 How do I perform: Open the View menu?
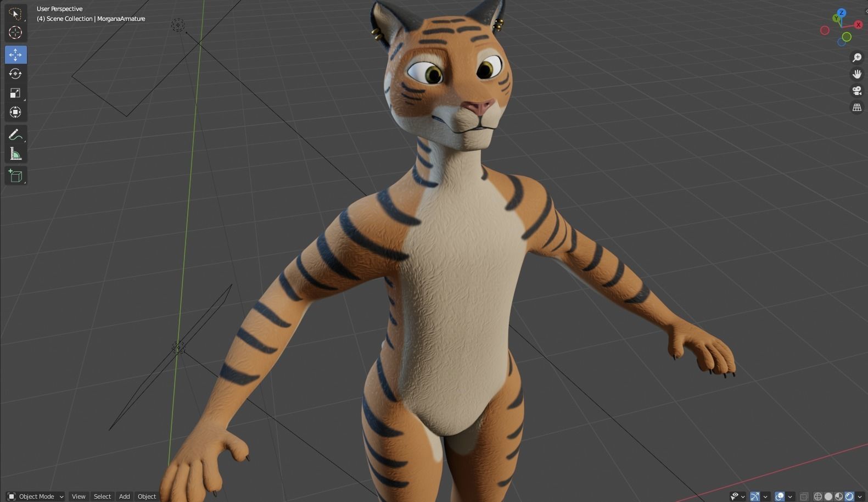pyautogui.click(x=79, y=497)
